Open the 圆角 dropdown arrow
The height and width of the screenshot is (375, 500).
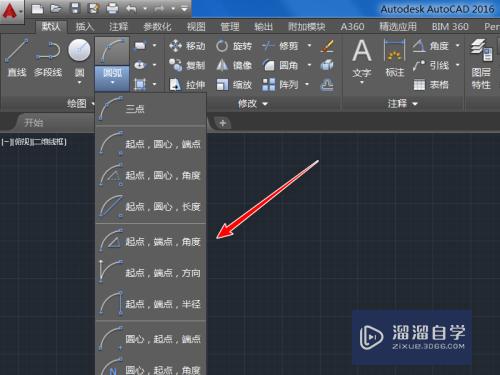click(x=309, y=65)
